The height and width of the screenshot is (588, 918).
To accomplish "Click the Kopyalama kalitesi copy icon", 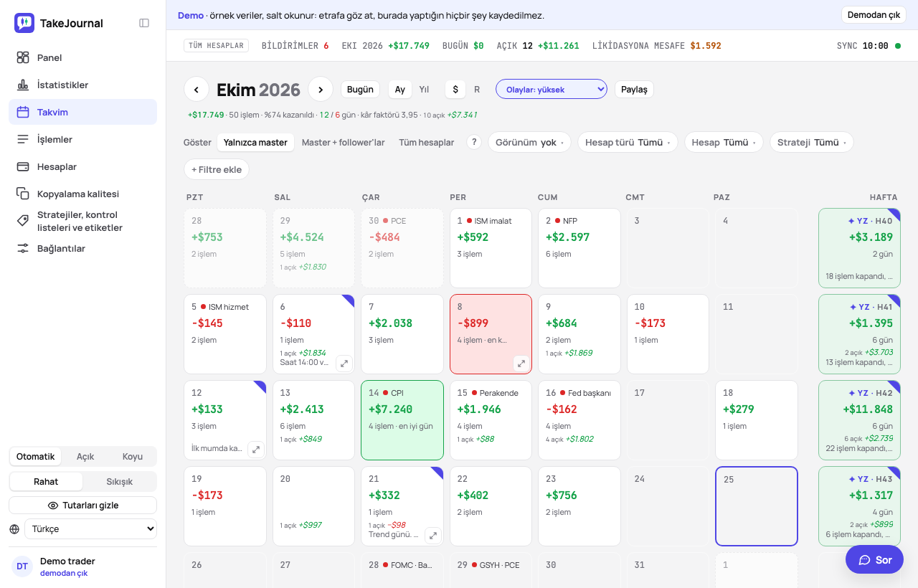I will (23, 194).
